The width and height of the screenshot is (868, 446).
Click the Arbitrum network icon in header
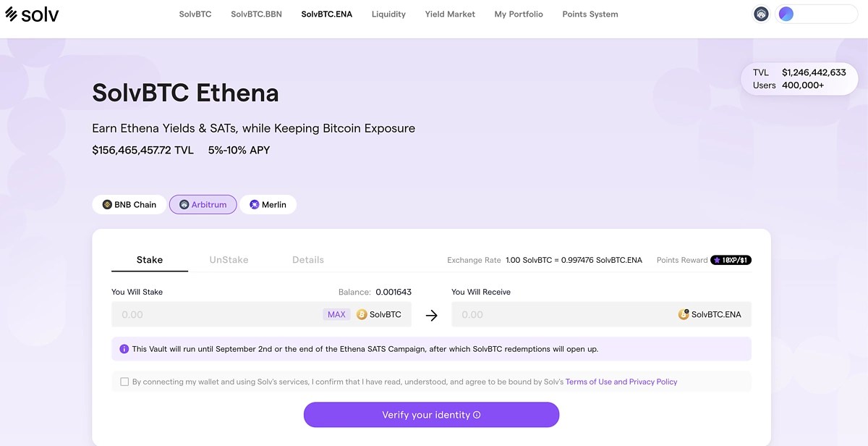761,14
